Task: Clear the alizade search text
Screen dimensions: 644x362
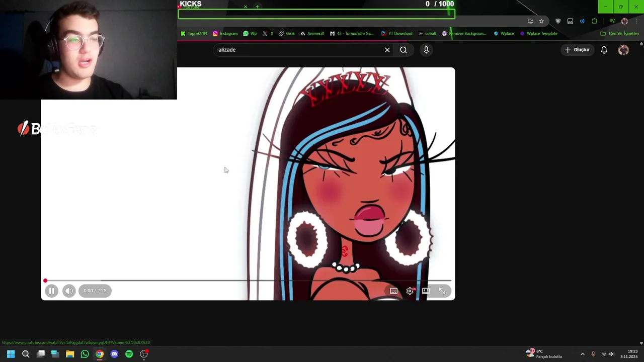Action: coord(387,50)
